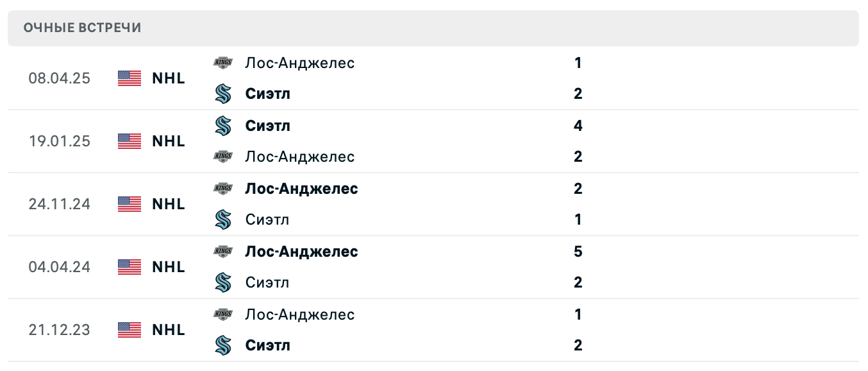868x371 pixels.
Task: Click the Kraken logo in the 19.01.25 match
Action: [222, 126]
